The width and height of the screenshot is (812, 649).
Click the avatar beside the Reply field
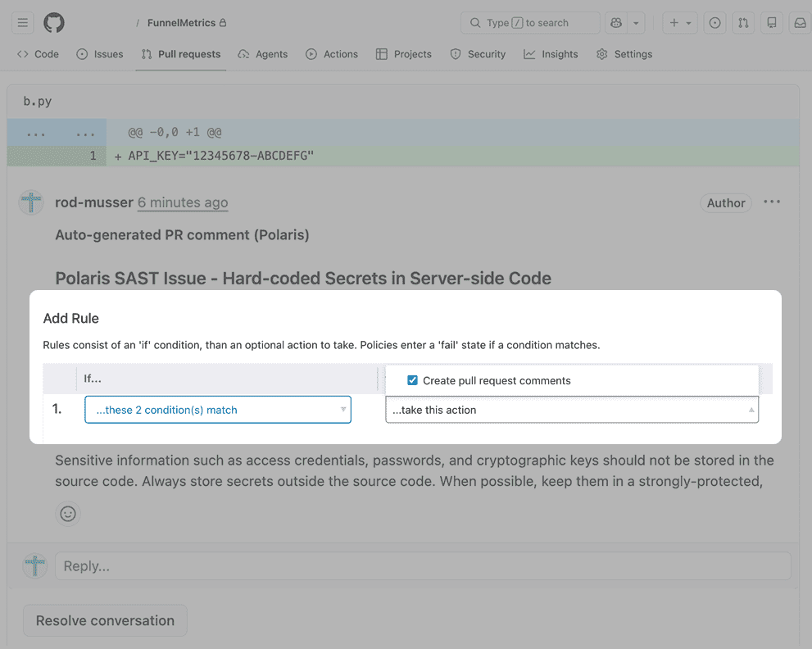34,565
